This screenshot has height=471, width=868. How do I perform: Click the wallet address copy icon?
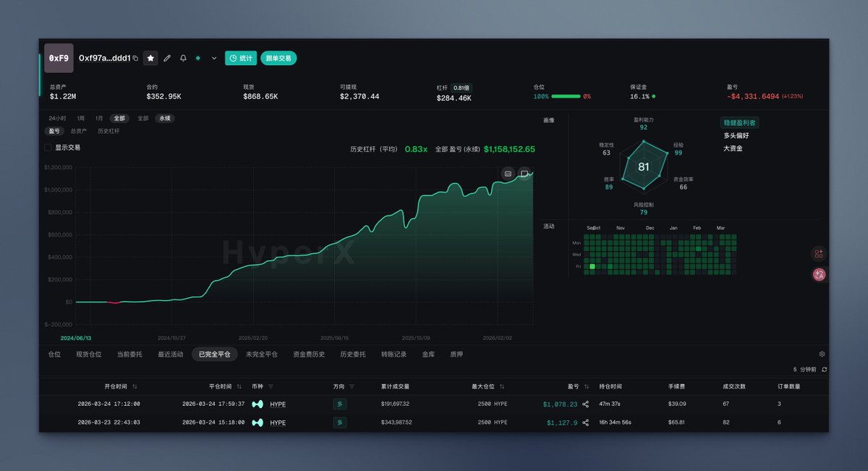(135, 58)
